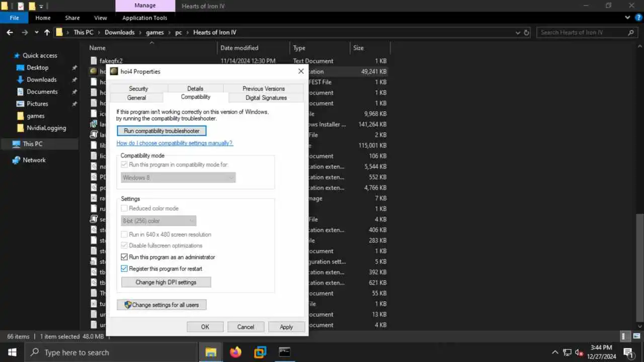Open Desktop in the navigation pane
This screenshot has width=644, height=362.
38,67
